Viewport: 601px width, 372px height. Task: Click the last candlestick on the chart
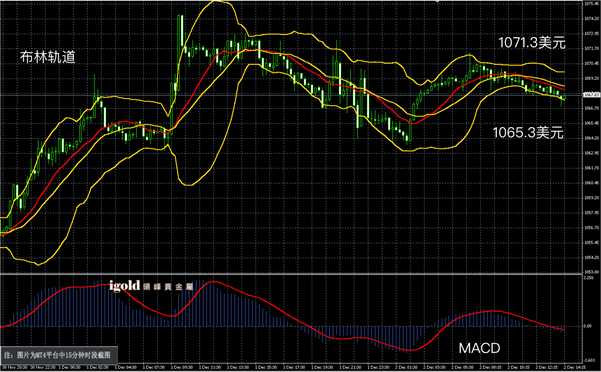(564, 97)
